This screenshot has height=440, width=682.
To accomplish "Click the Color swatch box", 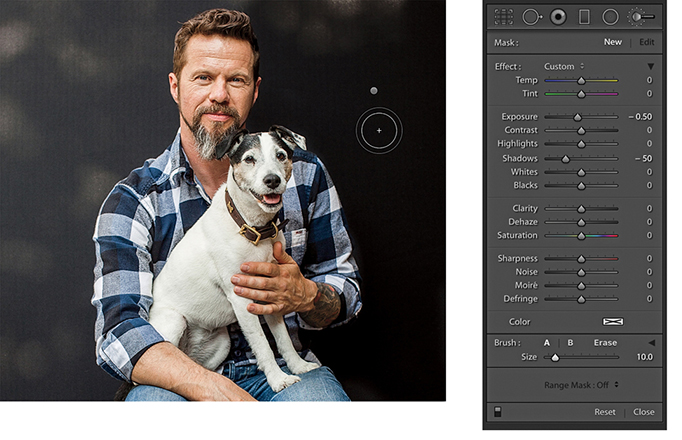I will click(x=612, y=322).
